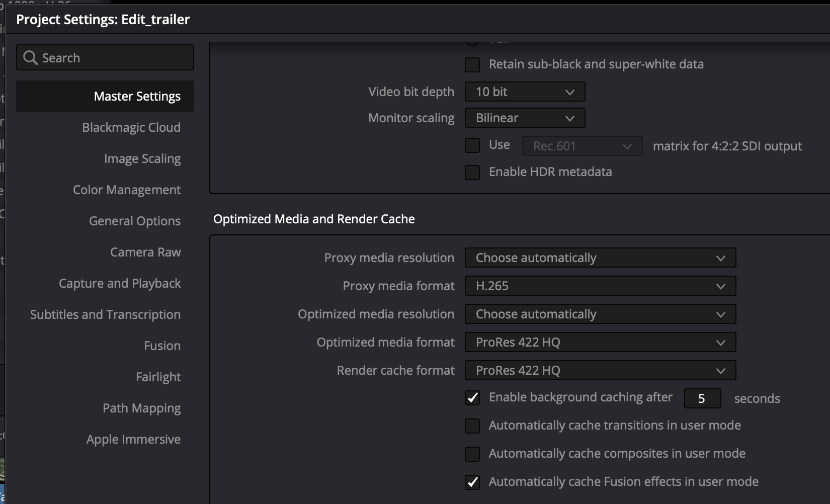
Task: Focus the Search settings field
Action: 105,57
